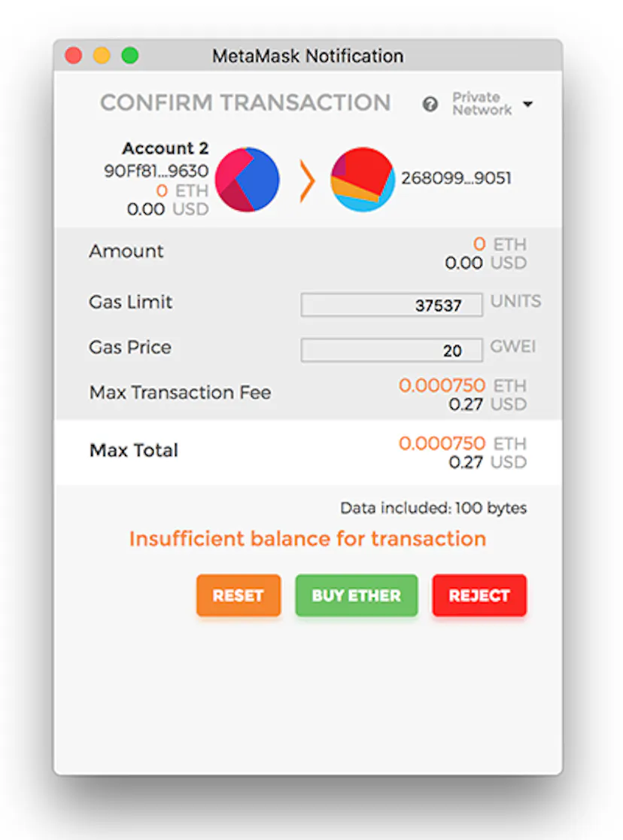Image resolution: width=623 pixels, height=840 pixels.
Task: Maximize the window with green button
Action: point(129,55)
